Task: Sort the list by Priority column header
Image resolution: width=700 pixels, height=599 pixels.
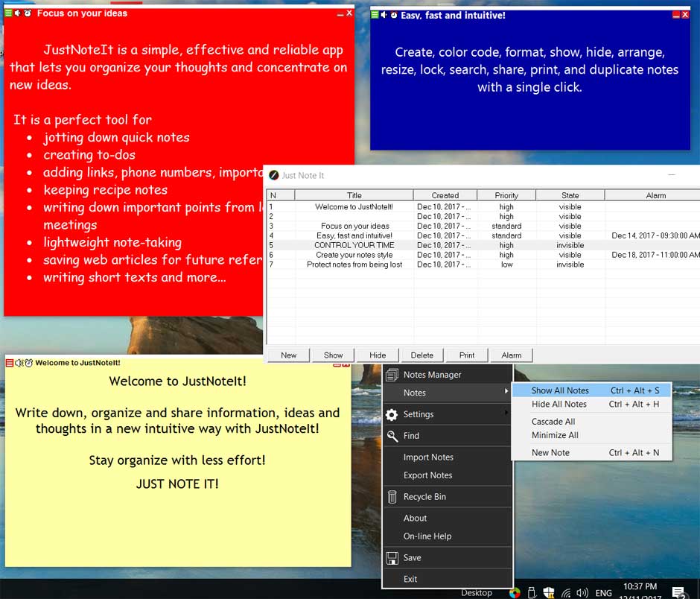Action: pos(506,195)
